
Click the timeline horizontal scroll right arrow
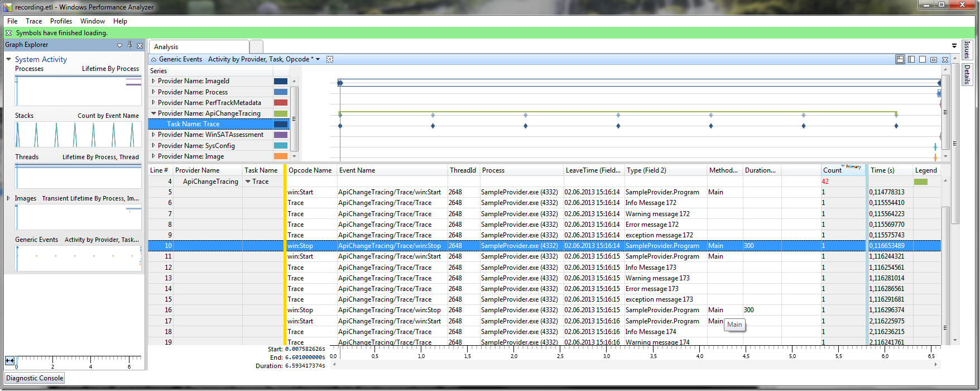coord(936,365)
